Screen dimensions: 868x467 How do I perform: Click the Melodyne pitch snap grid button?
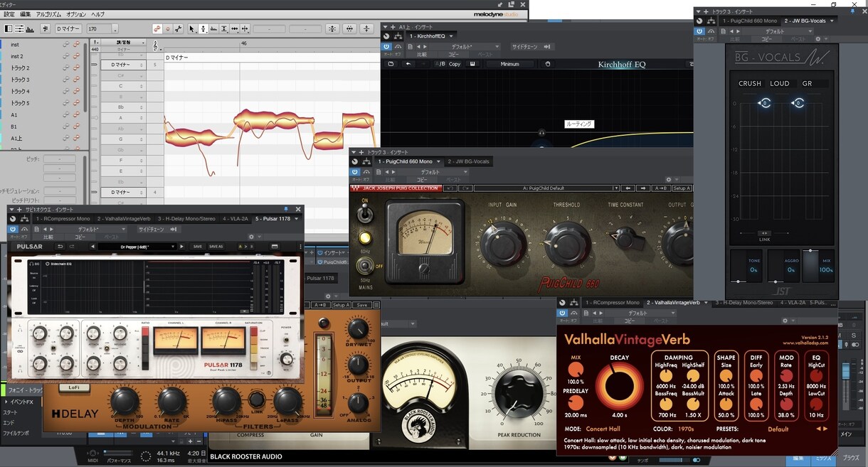point(332,29)
